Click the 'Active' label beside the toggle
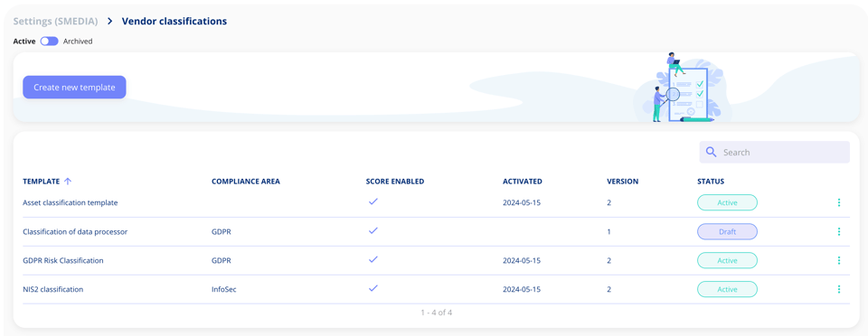The image size is (868, 336). pos(24,42)
